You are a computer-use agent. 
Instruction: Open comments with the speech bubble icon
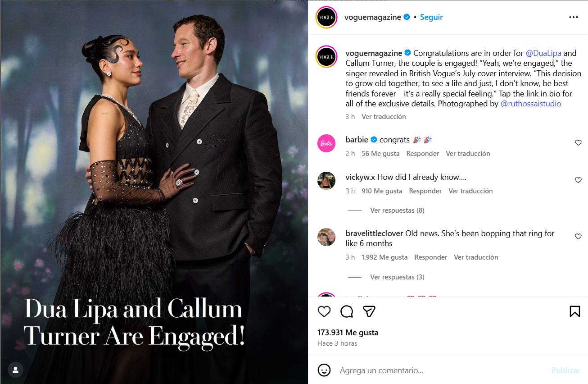pos(347,311)
